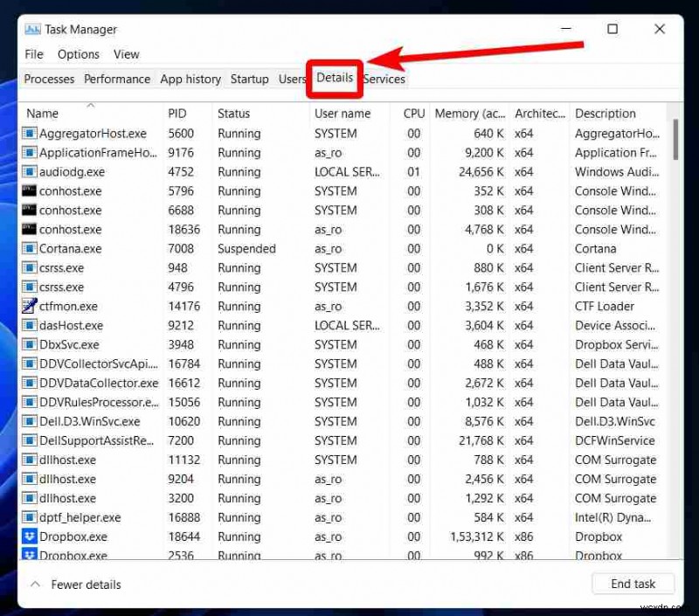
Task: Select the Dell.D3.WinSvc.exe process icon
Action: (28, 421)
